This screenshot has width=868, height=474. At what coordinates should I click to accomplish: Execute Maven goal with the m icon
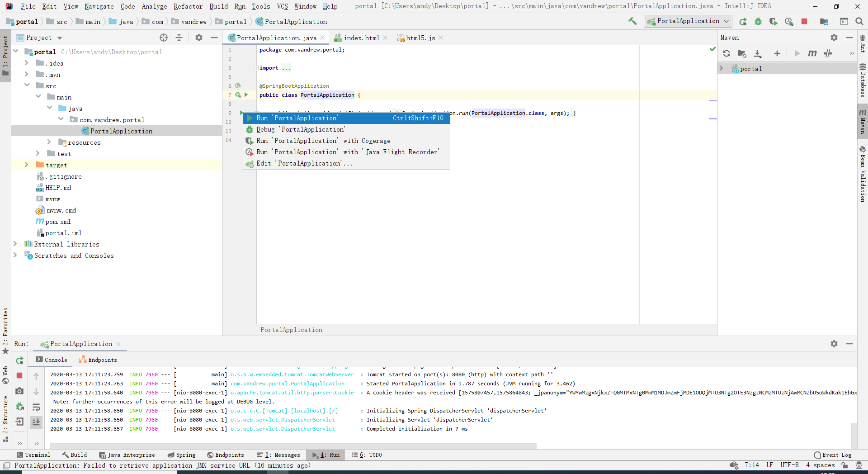click(x=812, y=53)
